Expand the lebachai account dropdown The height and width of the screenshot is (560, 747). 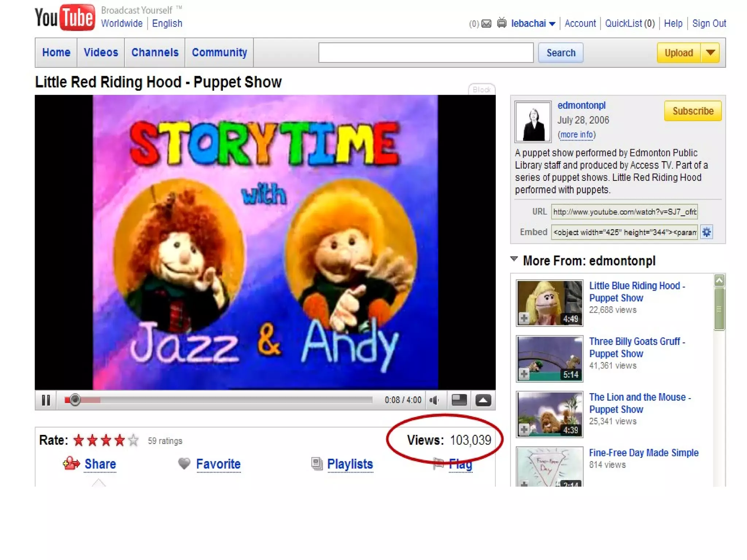[x=552, y=24]
